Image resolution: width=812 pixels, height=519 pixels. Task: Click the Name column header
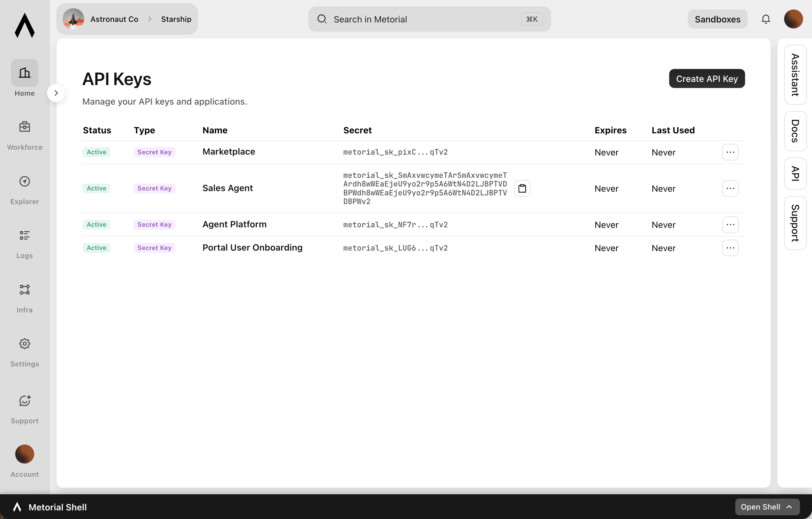pos(215,130)
